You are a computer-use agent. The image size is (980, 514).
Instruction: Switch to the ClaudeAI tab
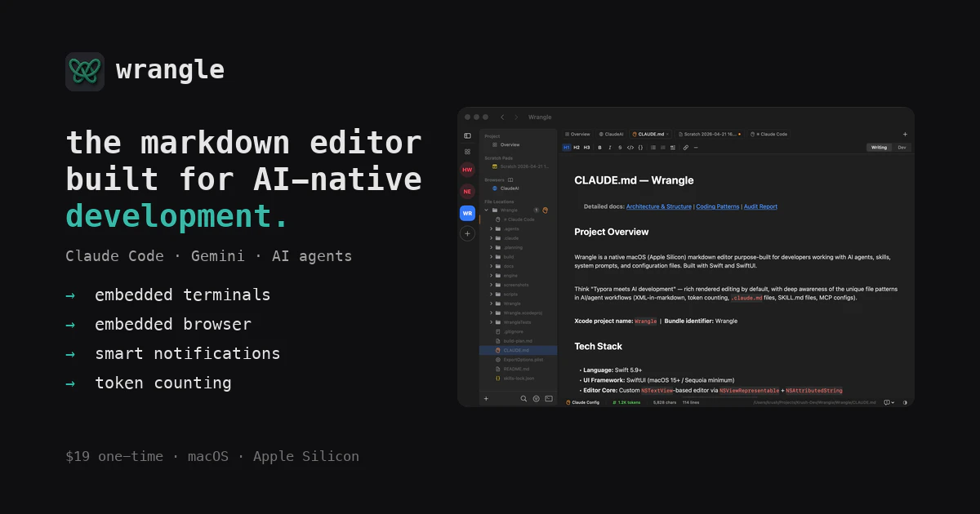pyautogui.click(x=611, y=134)
